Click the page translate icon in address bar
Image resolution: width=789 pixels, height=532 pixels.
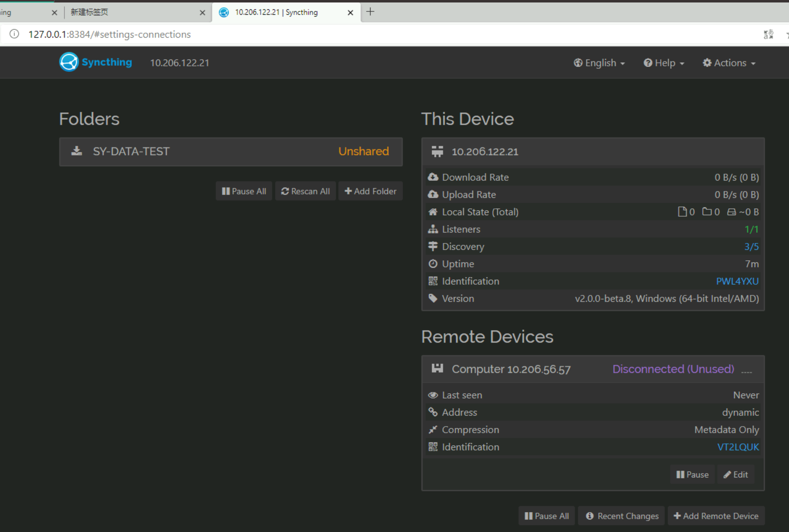coord(768,34)
